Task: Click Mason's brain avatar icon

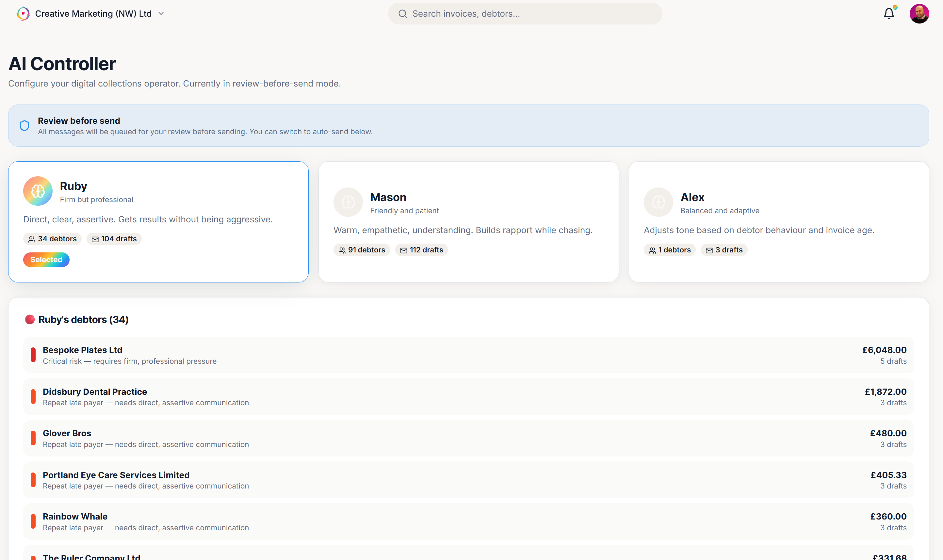Action: 348,202
